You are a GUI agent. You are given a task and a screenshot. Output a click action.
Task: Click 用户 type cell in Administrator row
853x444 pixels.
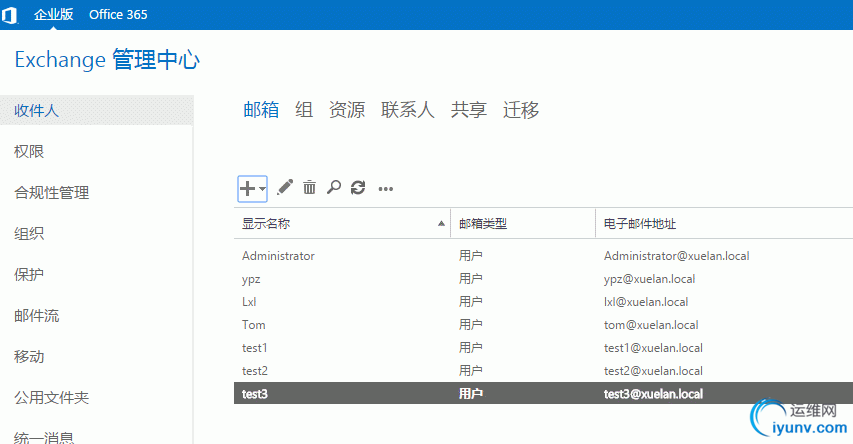pos(471,256)
